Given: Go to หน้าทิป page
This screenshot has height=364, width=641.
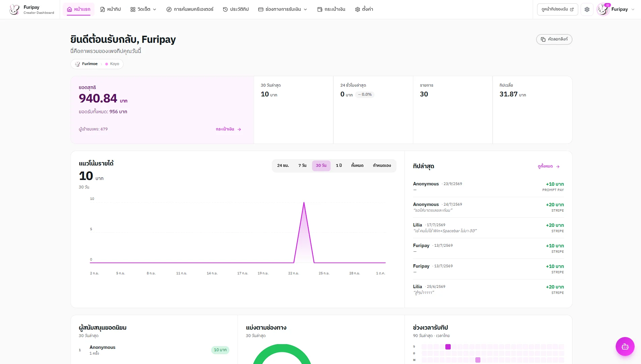Looking at the screenshot, I should click(110, 9).
